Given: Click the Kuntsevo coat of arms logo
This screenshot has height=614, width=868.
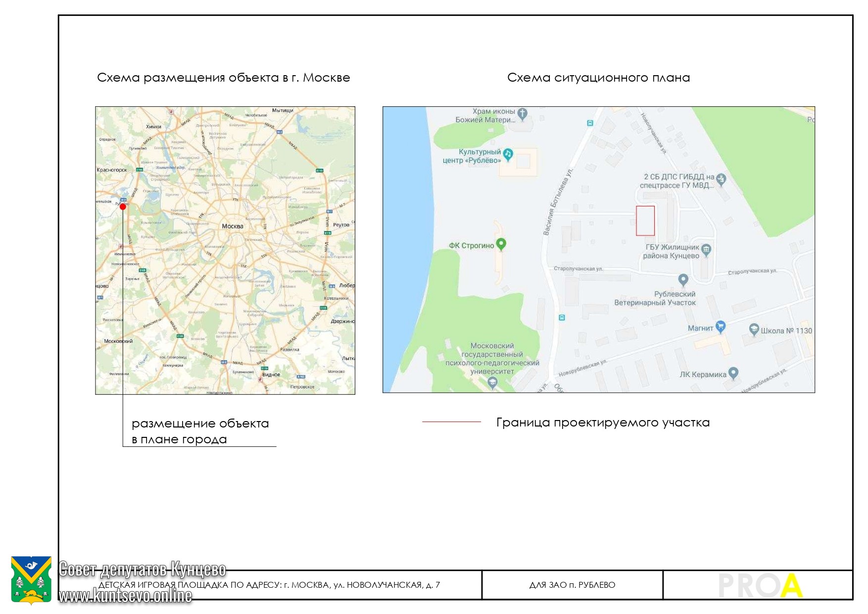Looking at the screenshot, I should (31, 580).
